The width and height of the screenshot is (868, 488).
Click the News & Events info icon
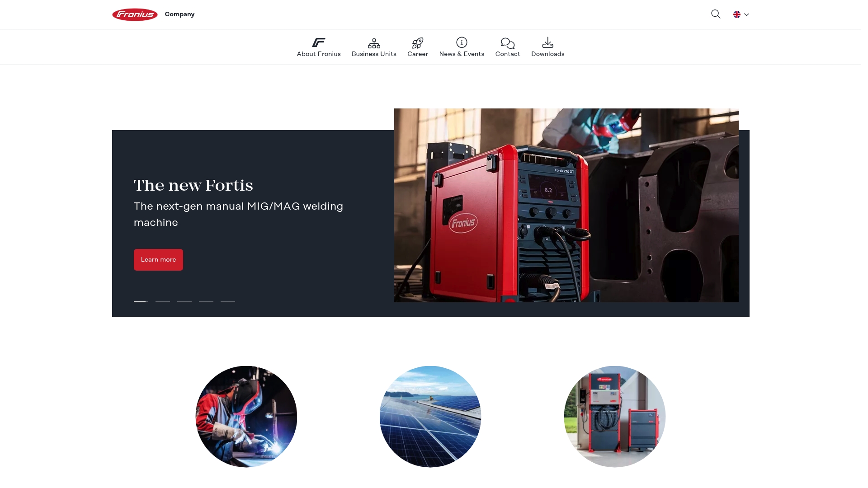462,42
